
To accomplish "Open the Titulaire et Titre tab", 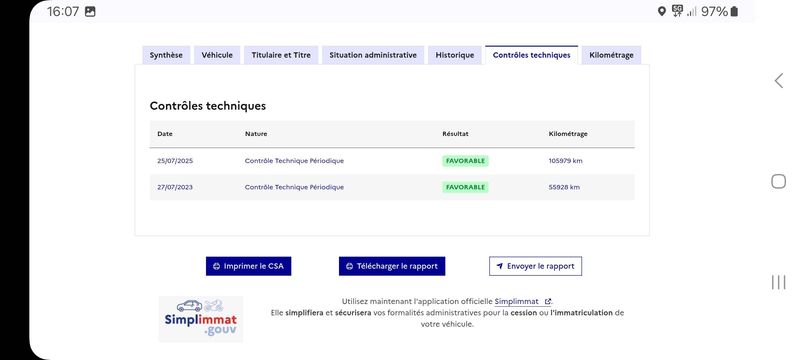I will (281, 55).
